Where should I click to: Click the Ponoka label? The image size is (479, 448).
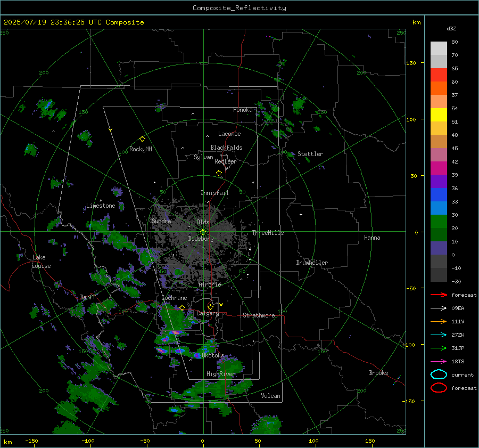coord(243,110)
